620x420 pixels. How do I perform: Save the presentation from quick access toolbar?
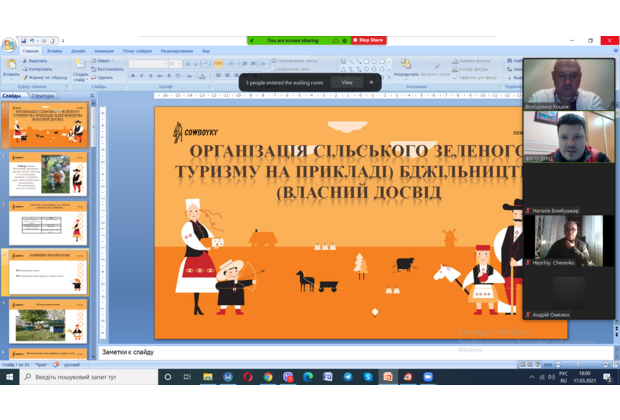tap(24, 41)
